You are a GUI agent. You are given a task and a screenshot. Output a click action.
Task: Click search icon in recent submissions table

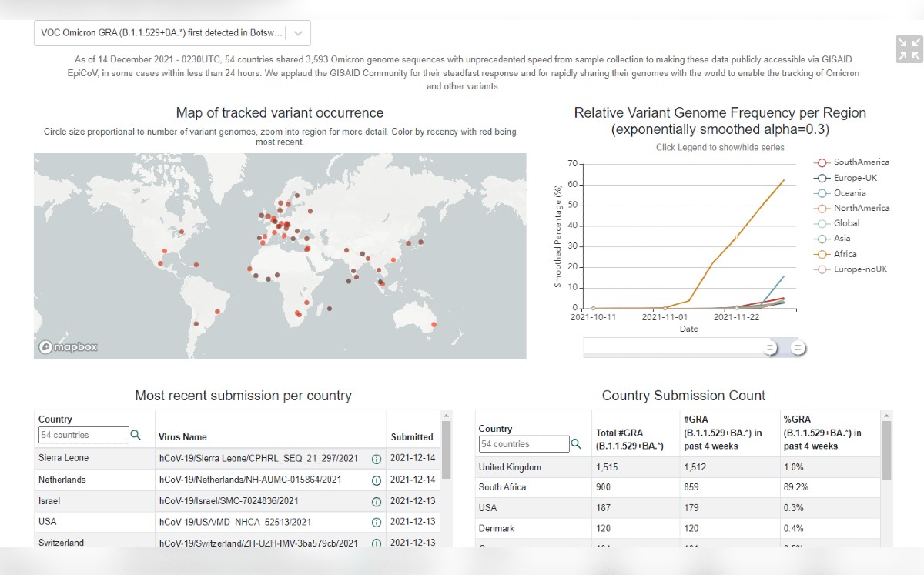pos(136,435)
